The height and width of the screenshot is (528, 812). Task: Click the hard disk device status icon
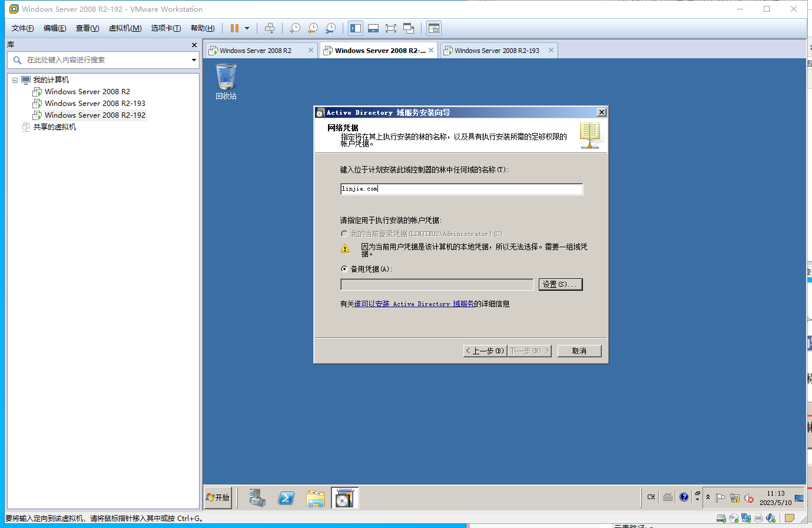pyautogui.click(x=721, y=519)
